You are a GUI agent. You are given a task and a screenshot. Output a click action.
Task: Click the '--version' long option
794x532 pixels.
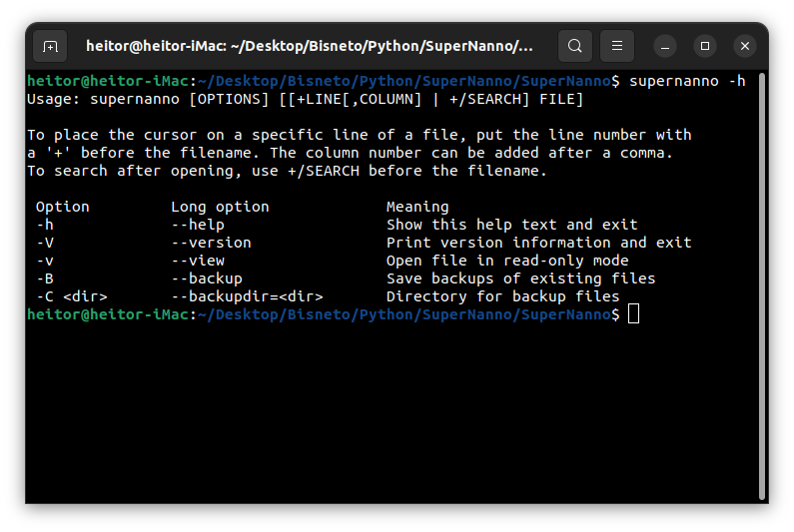(x=211, y=243)
